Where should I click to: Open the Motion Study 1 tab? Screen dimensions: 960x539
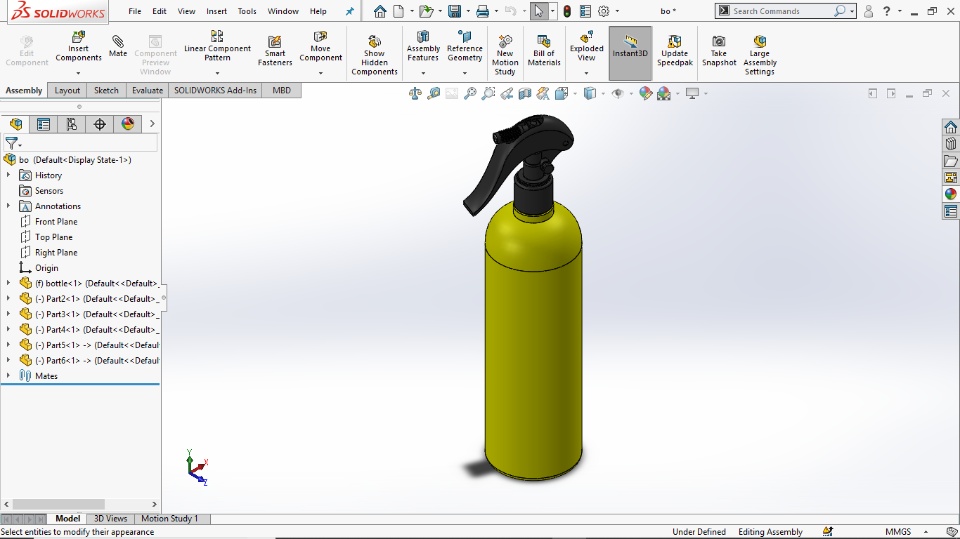pyautogui.click(x=170, y=518)
